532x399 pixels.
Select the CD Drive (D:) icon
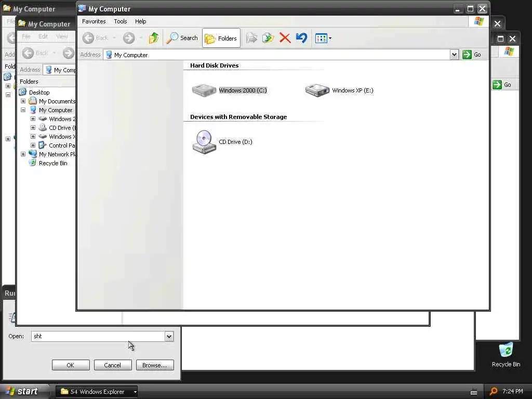click(222, 142)
